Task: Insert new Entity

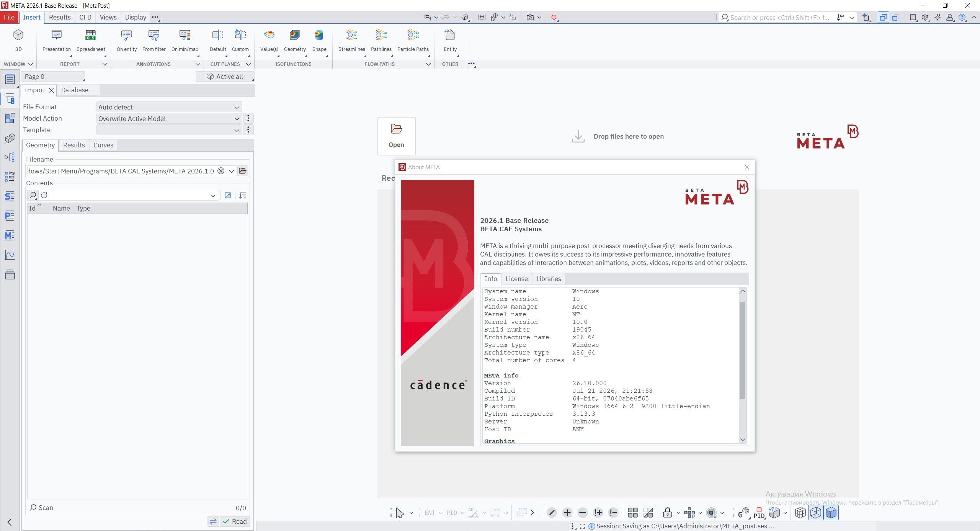Action: pos(450,40)
